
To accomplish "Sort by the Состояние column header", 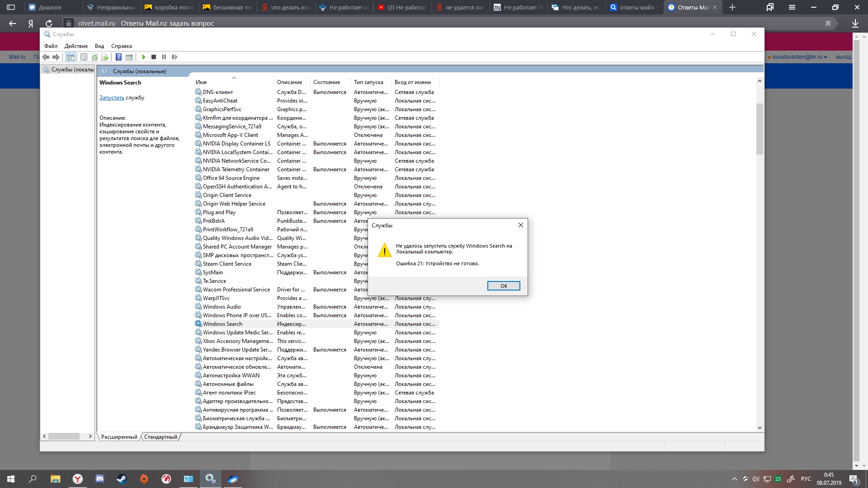I will (x=331, y=82).
